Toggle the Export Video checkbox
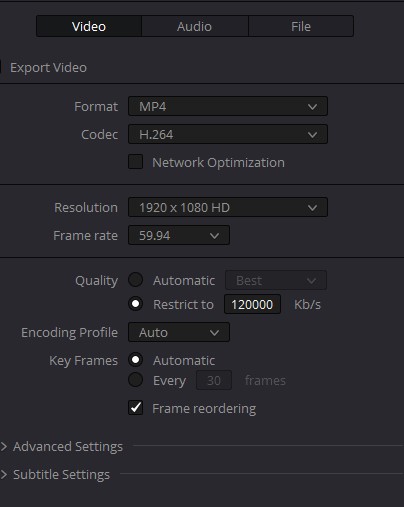 coord(0,67)
